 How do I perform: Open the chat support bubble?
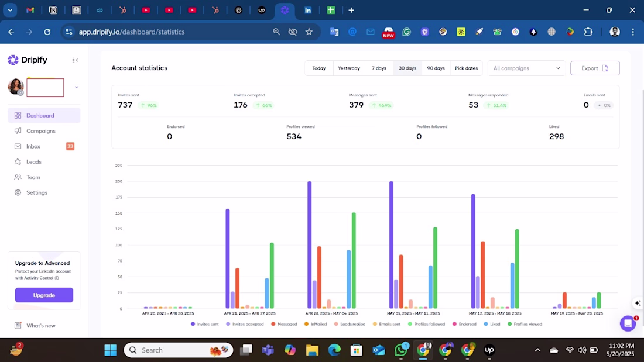coord(628,323)
